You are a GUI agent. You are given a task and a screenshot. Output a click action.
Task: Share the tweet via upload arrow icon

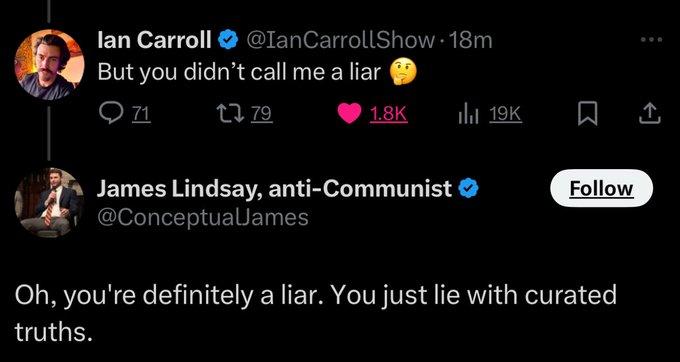click(652, 114)
